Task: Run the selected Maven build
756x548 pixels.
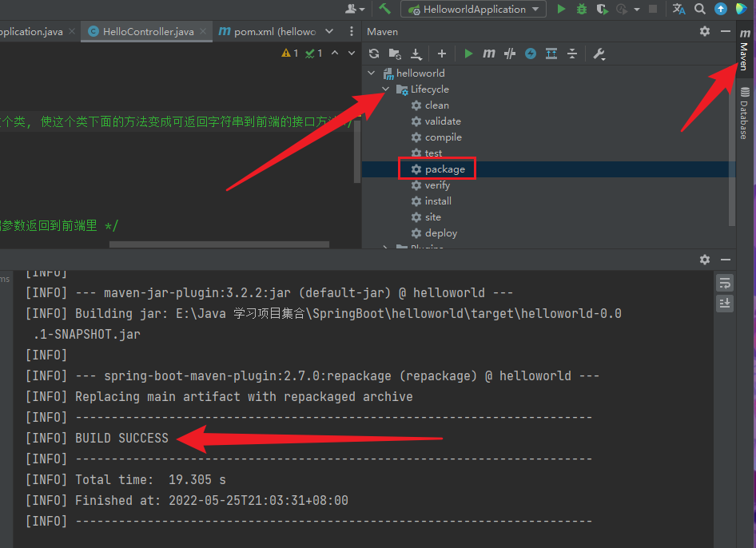Action: (468, 54)
